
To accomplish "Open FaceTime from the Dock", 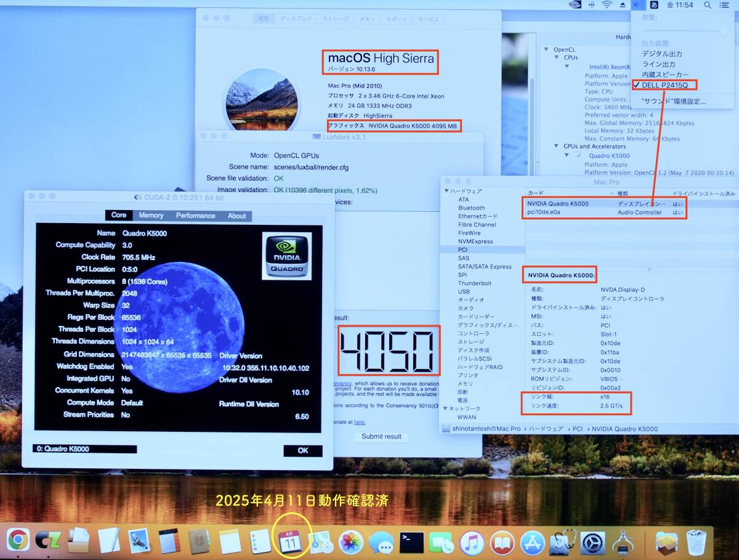I will coord(441,542).
